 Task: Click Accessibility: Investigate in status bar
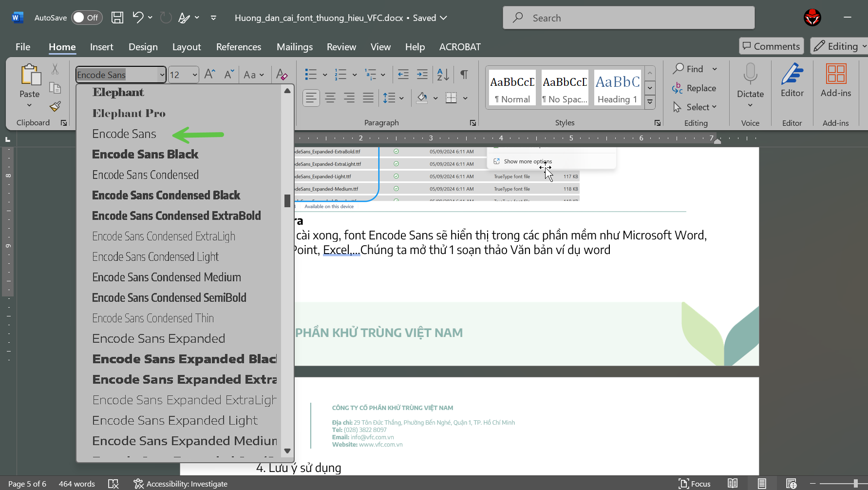click(x=181, y=484)
